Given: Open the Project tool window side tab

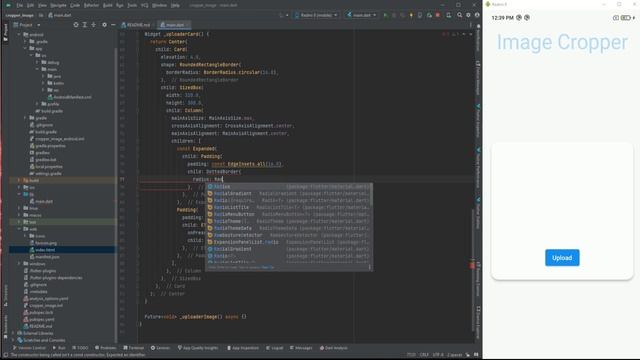Looking at the screenshot, I should click(x=5, y=32).
